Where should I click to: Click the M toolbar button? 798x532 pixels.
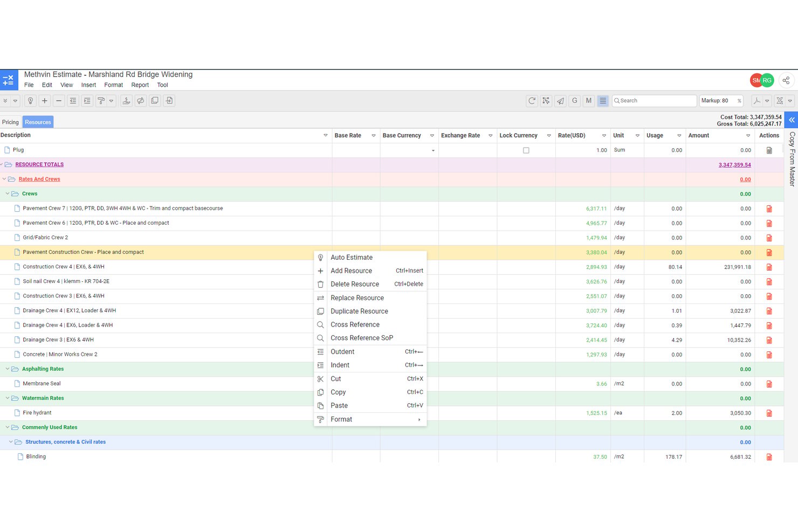[x=588, y=101]
